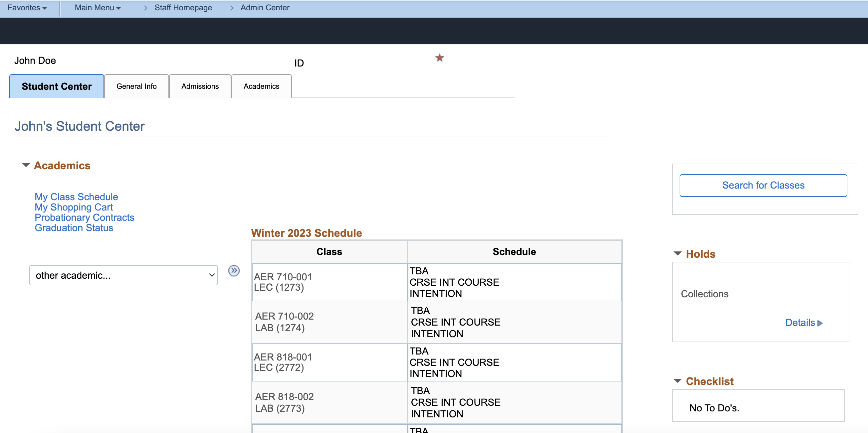This screenshot has width=868, height=433.
Task: Click the Search for Classes button
Action: 763,185
